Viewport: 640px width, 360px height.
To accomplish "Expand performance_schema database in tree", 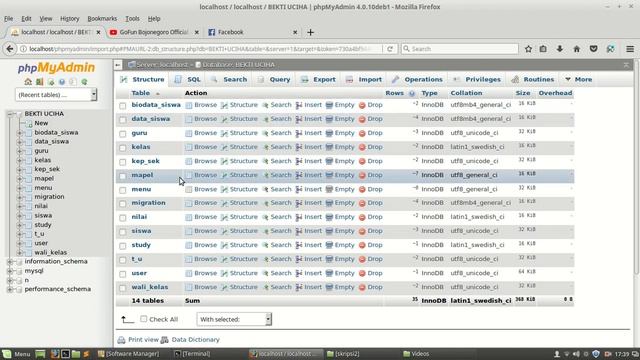I will point(10,289).
